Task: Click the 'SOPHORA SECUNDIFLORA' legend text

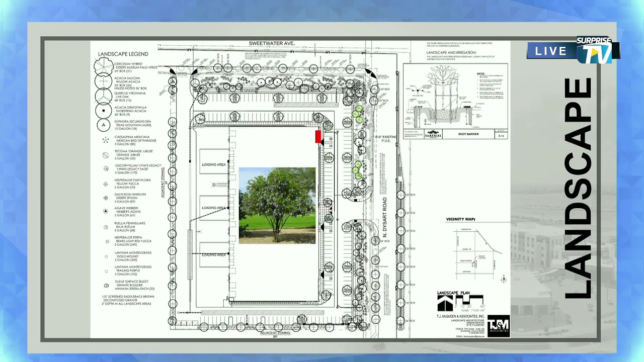Action: 132,122
